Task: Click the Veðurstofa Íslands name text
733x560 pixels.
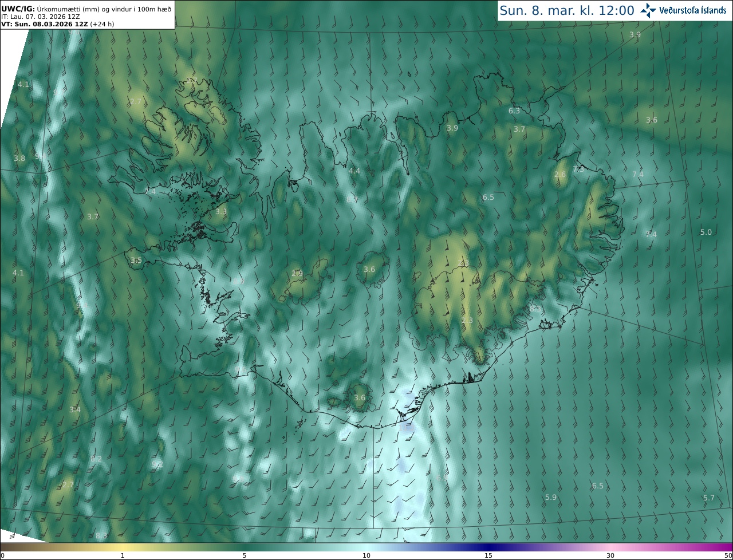Action: click(693, 10)
